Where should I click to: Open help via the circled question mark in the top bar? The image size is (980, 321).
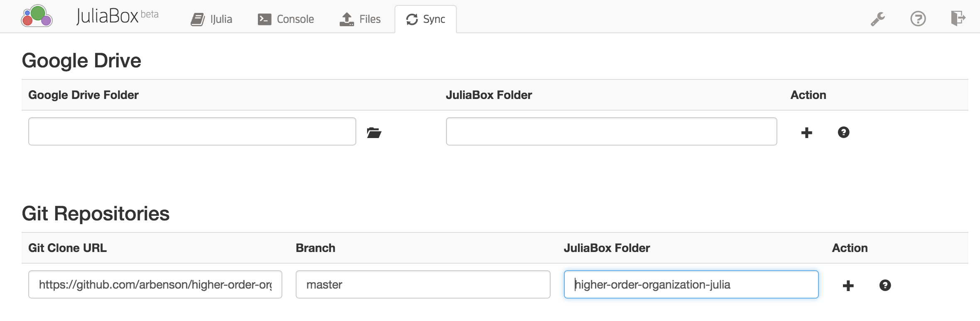(x=918, y=19)
